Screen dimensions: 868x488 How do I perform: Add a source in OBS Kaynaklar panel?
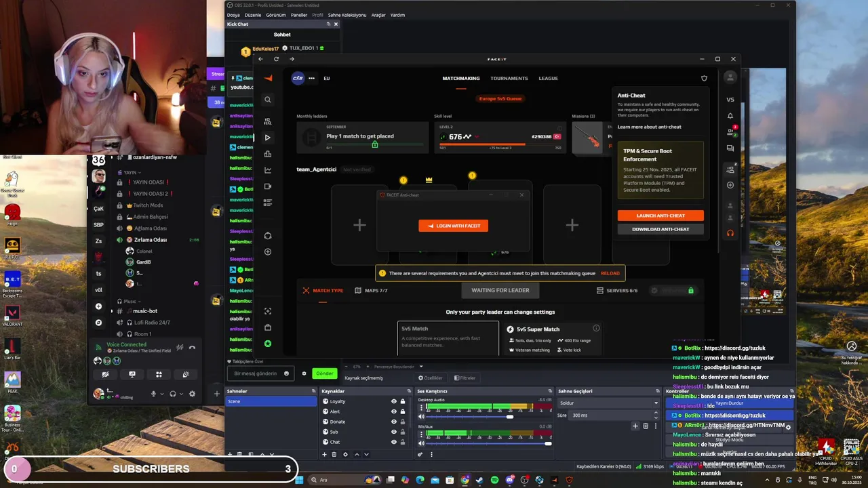point(324,454)
